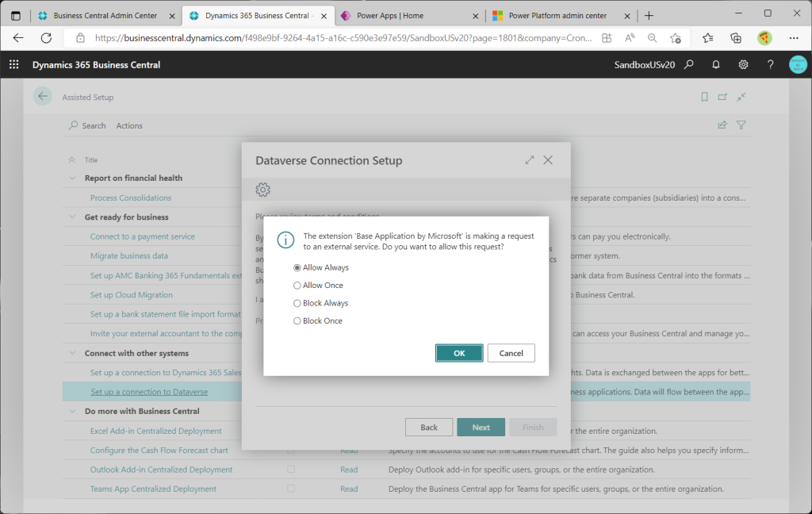Cancel the external service request
Viewport: 812px width, 514px height.
point(511,353)
